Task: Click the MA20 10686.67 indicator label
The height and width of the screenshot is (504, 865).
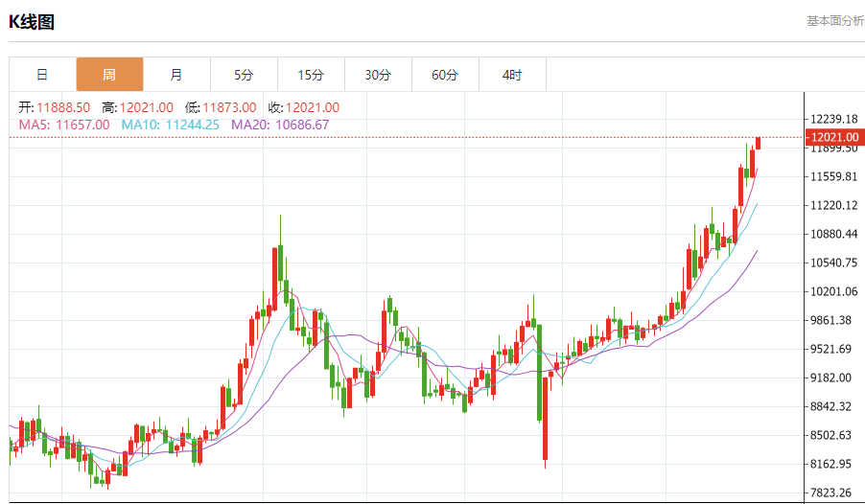Action: click(x=280, y=125)
